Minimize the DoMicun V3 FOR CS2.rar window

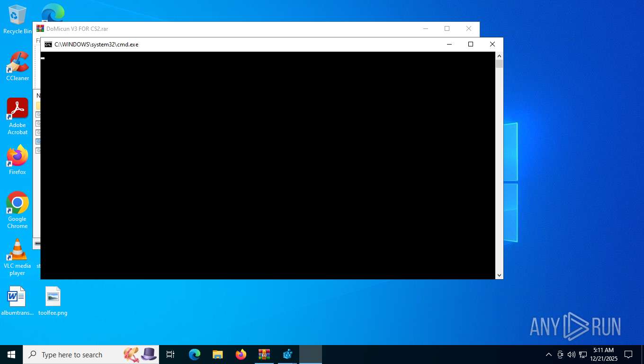[x=425, y=28]
